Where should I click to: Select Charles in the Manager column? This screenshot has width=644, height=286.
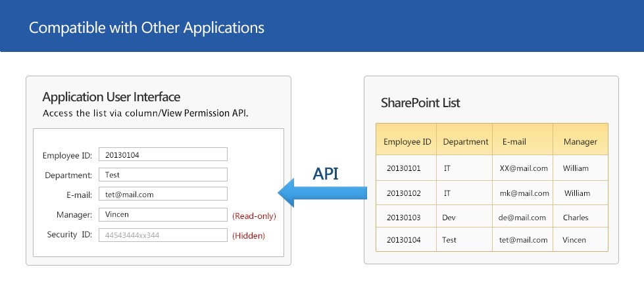click(576, 218)
